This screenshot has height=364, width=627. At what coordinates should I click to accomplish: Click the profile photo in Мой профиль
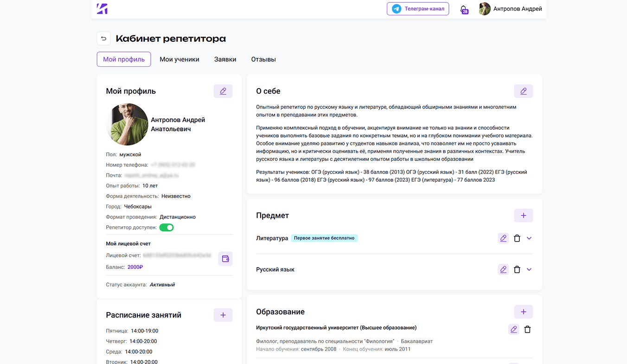coord(127,124)
